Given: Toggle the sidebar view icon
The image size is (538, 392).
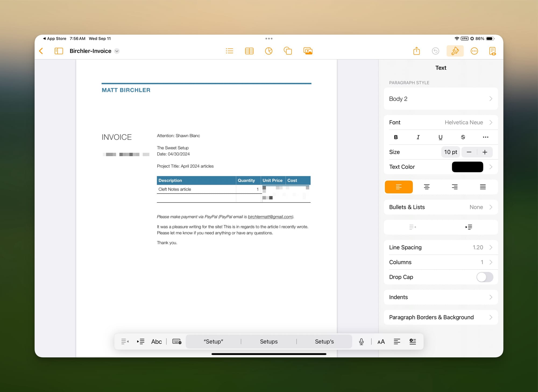Looking at the screenshot, I should click(x=59, y=51).
